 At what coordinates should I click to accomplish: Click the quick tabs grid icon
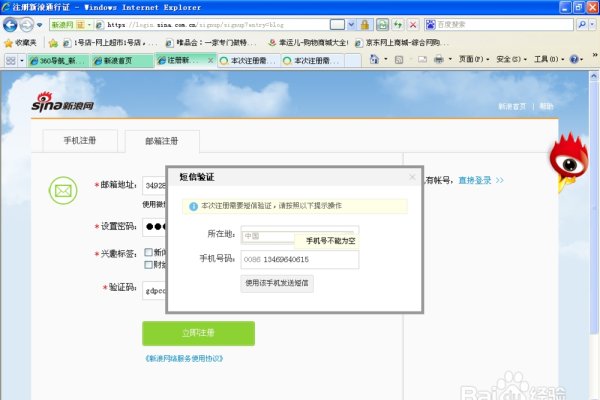point(10,60)
